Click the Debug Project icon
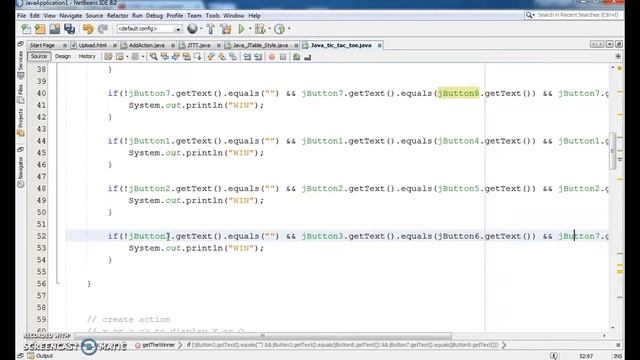The image size is (640, 360). point(260,29)
